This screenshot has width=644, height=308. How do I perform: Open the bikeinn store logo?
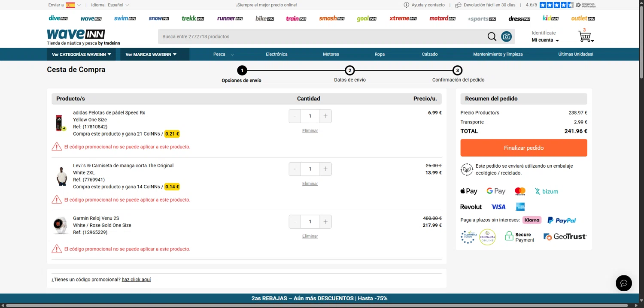pos(264,18)
